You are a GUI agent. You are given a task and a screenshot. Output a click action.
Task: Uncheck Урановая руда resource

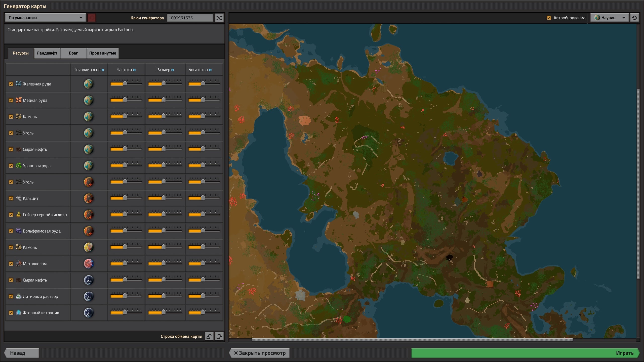pyautogui.click(x=11, y=166)
